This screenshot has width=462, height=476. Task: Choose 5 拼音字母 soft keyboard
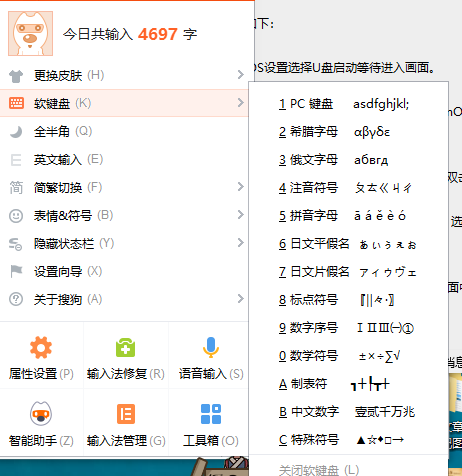(x=348, y=216)
